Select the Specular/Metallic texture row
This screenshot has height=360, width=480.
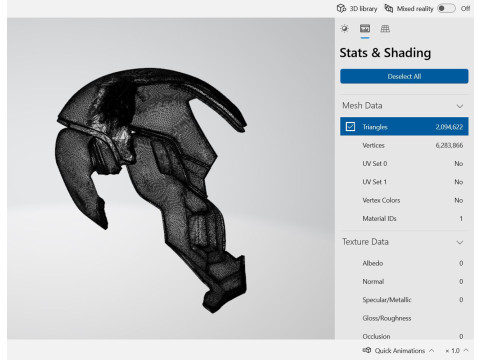(x=404, y=300)
